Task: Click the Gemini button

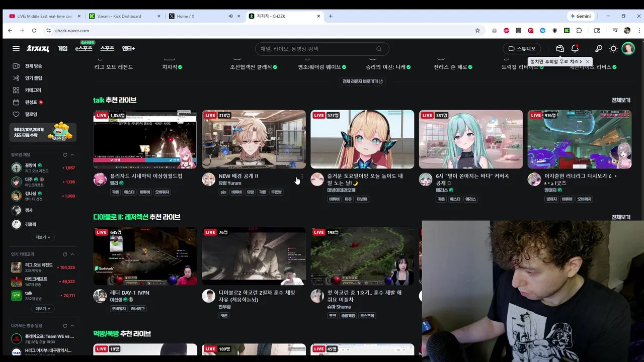Action: tap(580, 16)
